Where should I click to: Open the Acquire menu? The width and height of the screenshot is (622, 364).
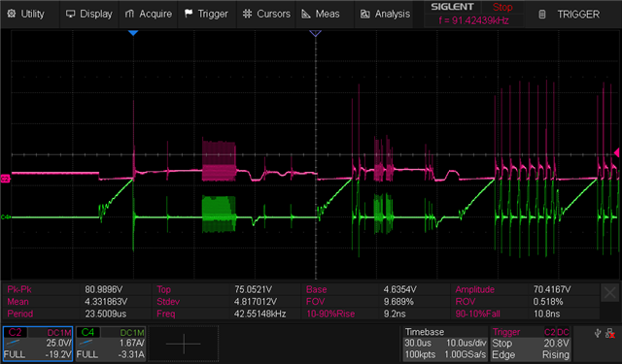[x=149, y=14]
